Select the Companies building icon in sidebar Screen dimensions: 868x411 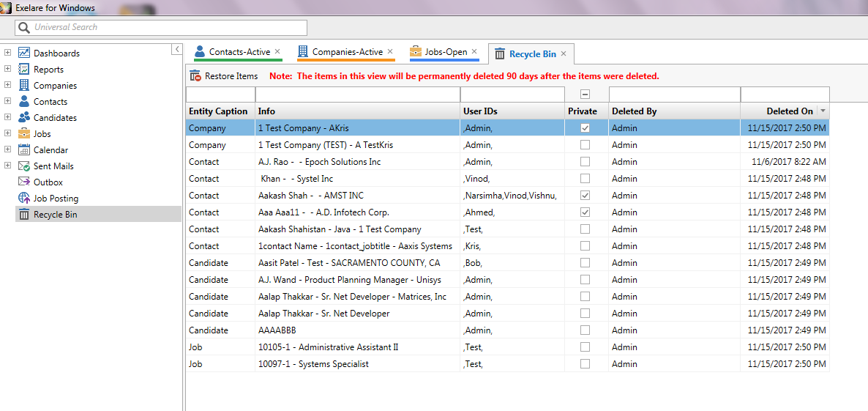[24, 85]
